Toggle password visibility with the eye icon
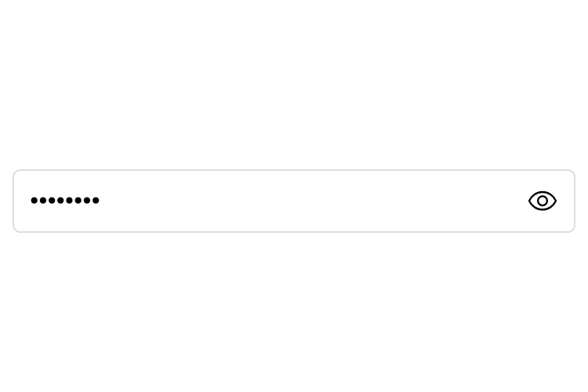 pos(542,201)
